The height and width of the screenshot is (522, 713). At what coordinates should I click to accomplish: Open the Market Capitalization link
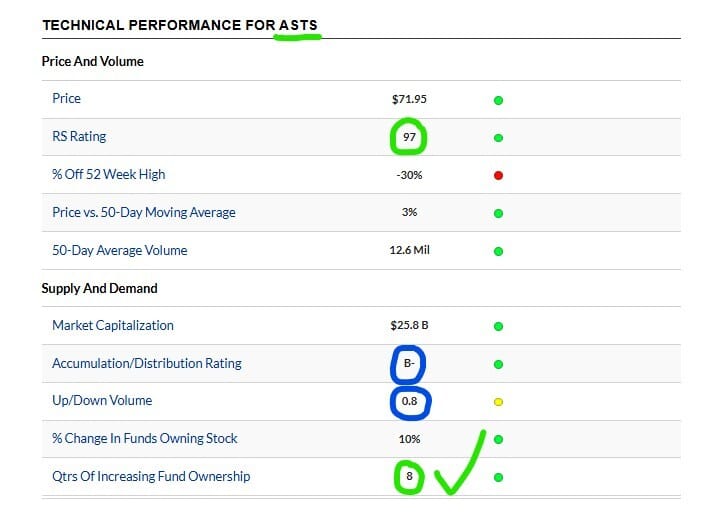click(x=113, y=325)
